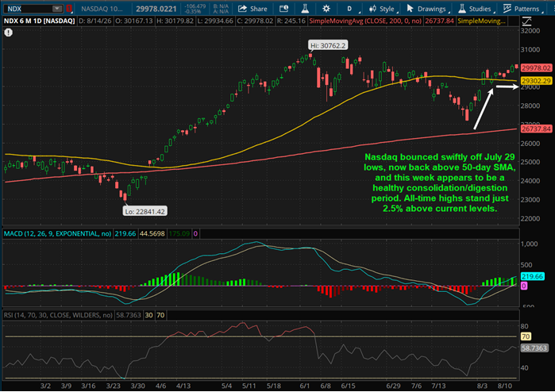Image resolution: width=555 pixels, height=392 pixels.
Task: Click the exclamation alert icon on chart
Action: pyautogui.click(x=9, y=33)
